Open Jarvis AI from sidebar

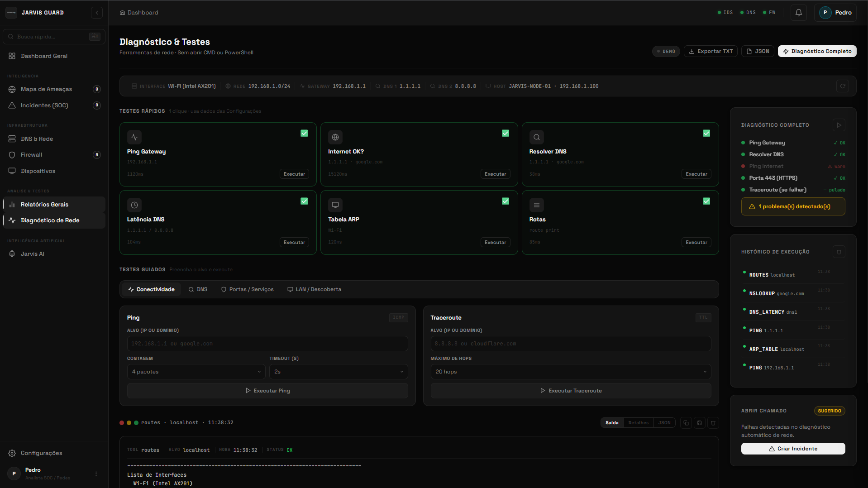54,254
